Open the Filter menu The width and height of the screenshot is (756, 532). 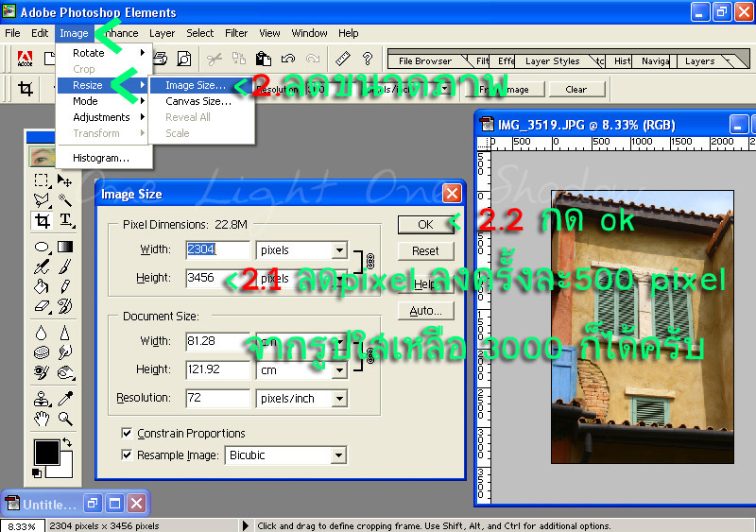pos(236,33)
